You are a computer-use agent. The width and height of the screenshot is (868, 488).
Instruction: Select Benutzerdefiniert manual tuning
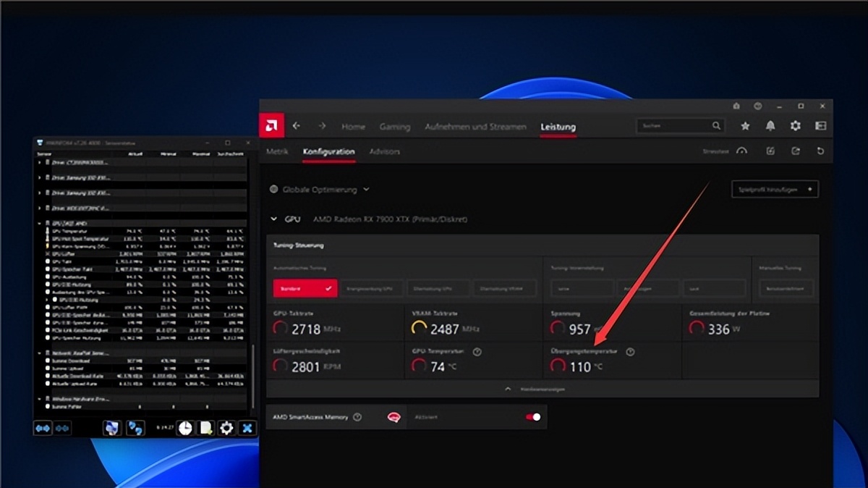point(785,288)
